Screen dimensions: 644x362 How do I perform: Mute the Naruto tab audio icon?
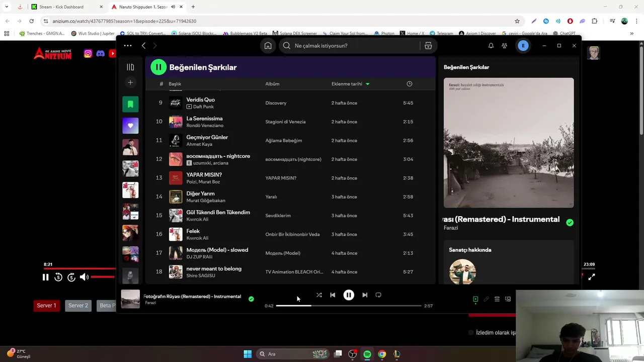coord(173,7)
